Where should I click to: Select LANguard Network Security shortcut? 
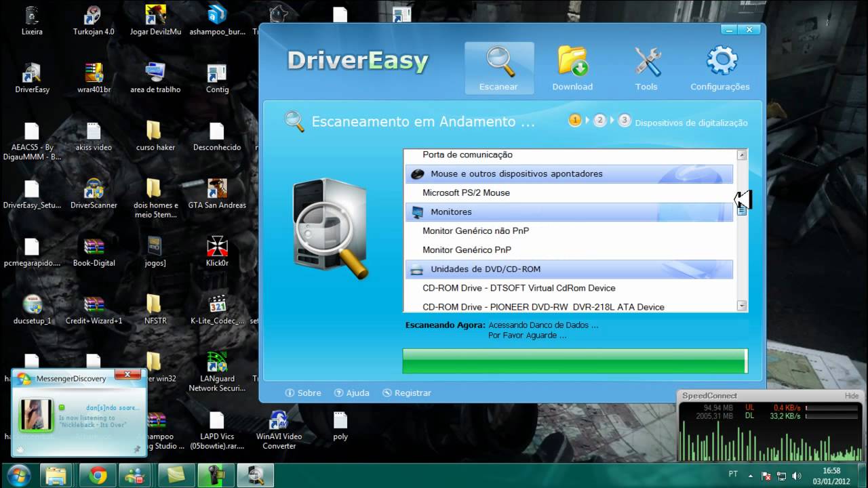pos(217,371)
